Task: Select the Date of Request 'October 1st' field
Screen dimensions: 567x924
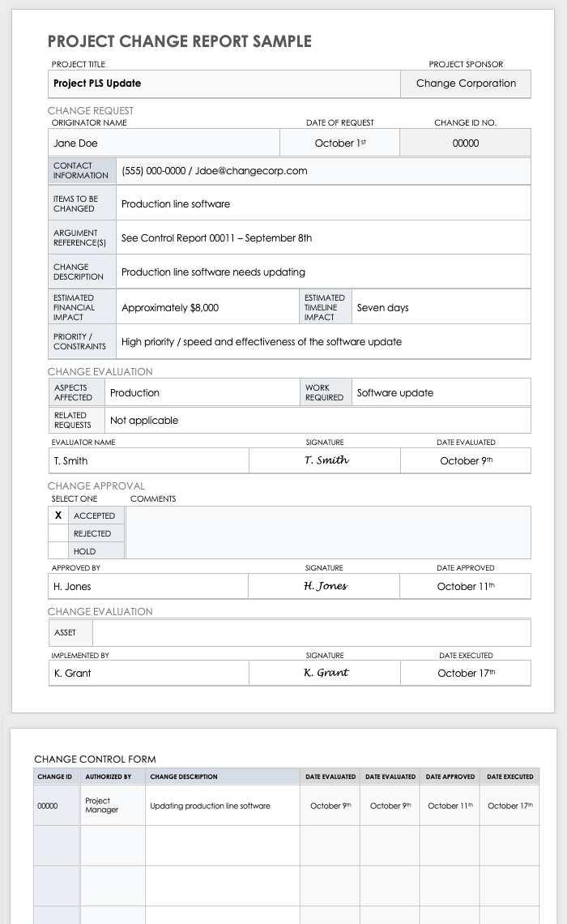Action: [x=339, y=143]
